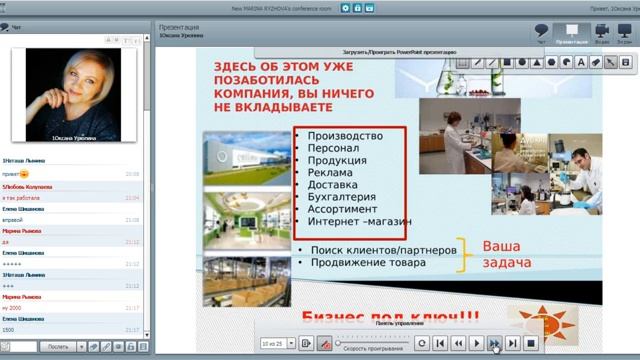Stop the presentation playback
Viewport: 640px width, 360px height.
point(531,343)
